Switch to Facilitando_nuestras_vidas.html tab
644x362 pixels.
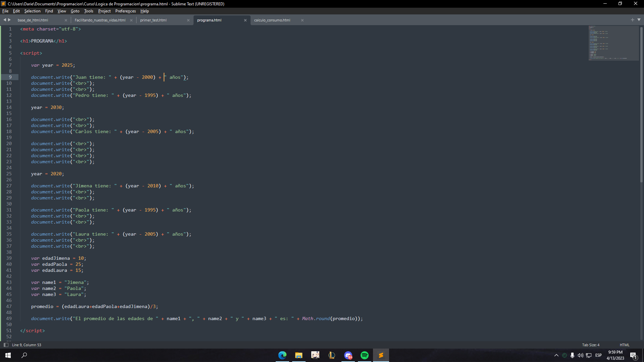[x=100, y=20]
